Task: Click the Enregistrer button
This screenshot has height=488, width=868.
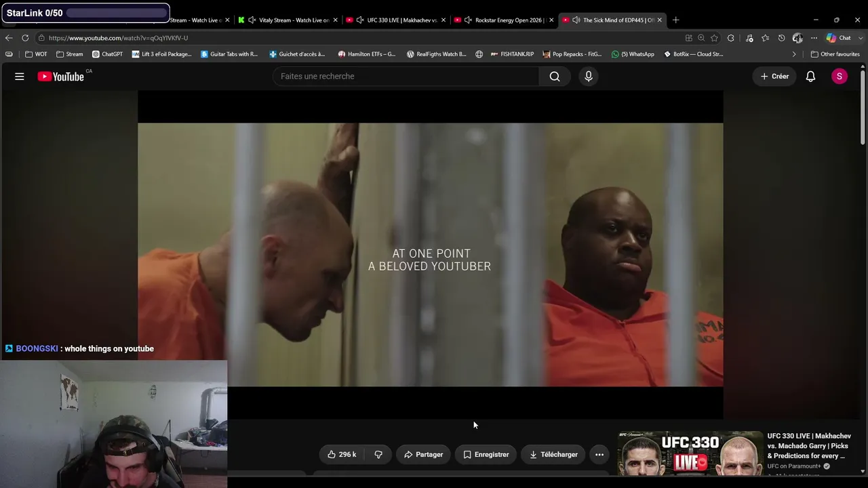Action: [486, 455]
